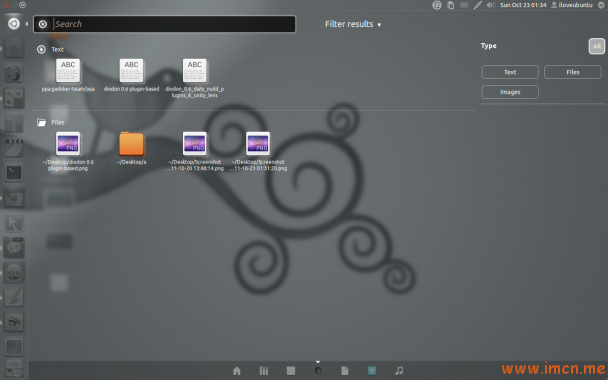Open the eye-icon launcher app

[14, 322]
